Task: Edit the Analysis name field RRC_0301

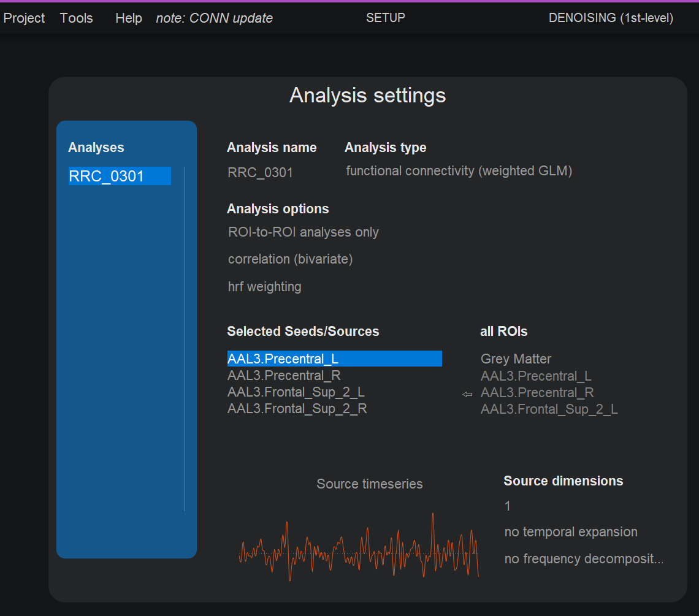Action: click(260, 173)
